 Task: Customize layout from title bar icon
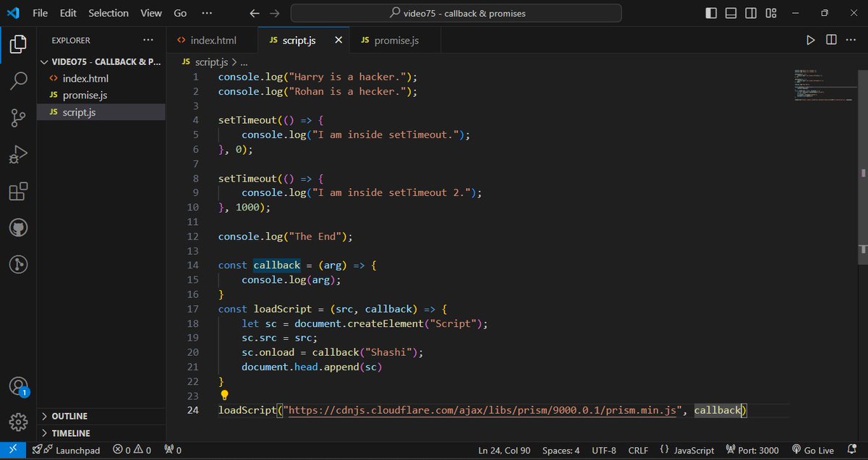[x=770, y=13]
